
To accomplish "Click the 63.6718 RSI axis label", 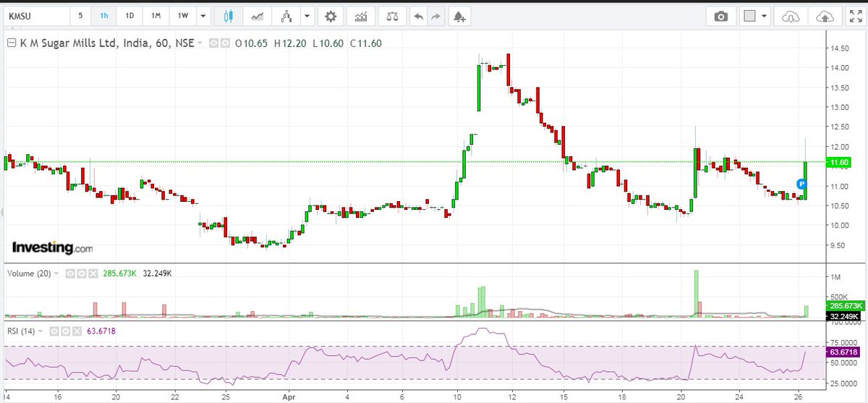I will tap(843, 352).
